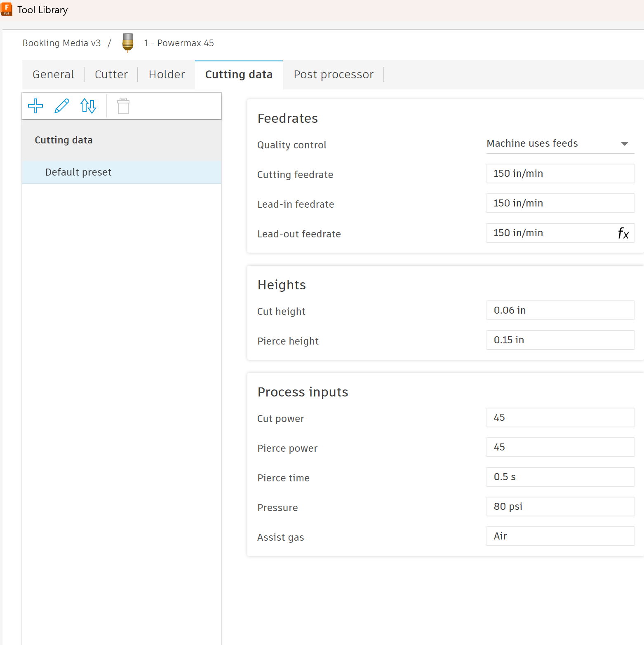The height and width of the screenshot is (645, 644).
Task: Click the Assist gas field showing Air
Action: pyautogui.click(x=560, y=536)
